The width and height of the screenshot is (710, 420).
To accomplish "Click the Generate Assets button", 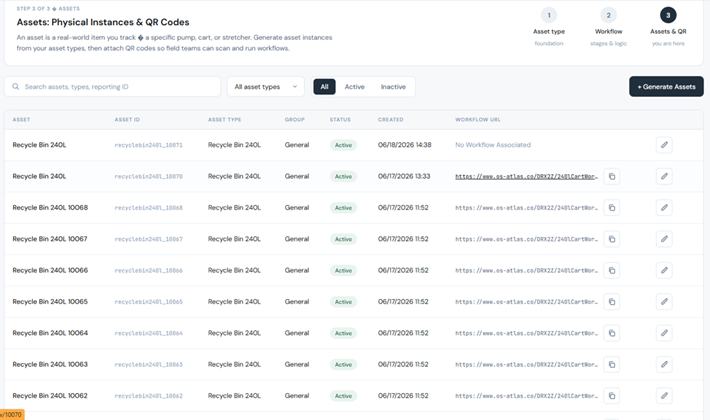I will tap(666, 86).
